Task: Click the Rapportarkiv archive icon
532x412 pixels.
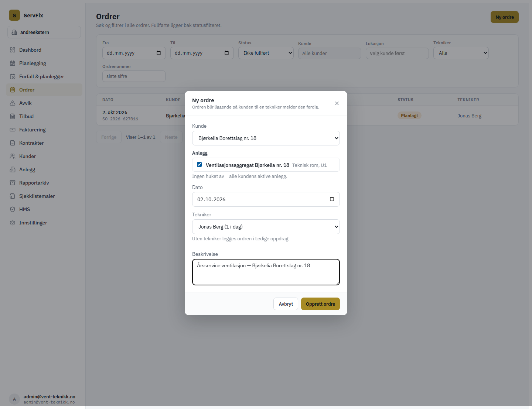Action: 13,183
